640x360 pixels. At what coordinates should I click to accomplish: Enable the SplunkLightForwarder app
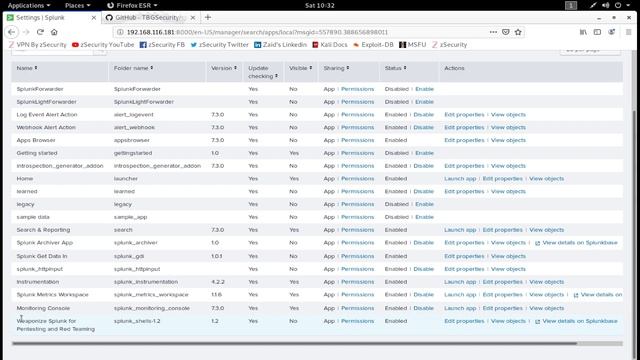pos(424,102)
